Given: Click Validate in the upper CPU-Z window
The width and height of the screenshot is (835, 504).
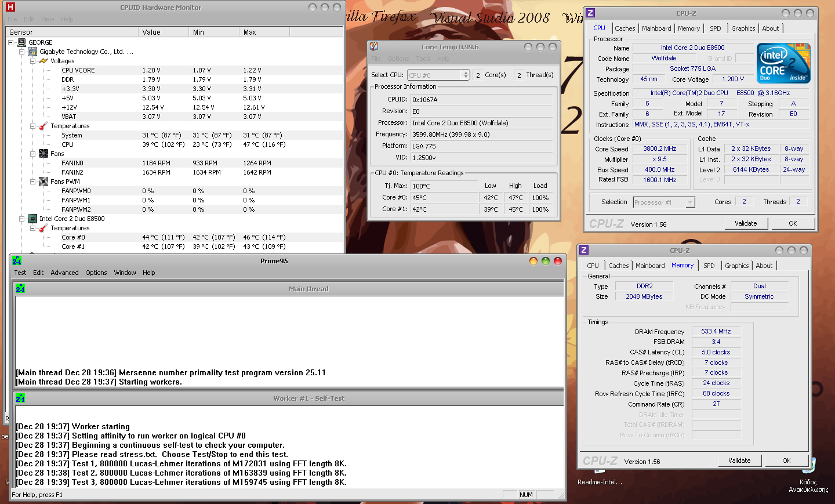Looking at the screenshot, I should click(746, 223).
